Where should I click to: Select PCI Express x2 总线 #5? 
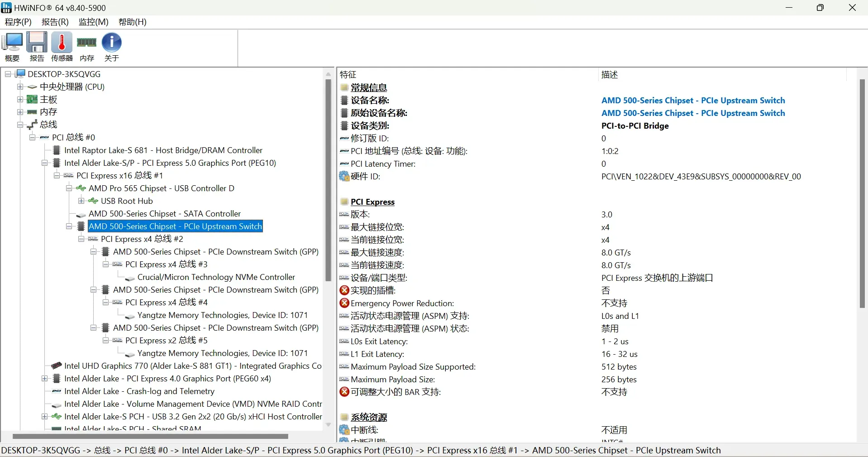click(x=167, y=340)
